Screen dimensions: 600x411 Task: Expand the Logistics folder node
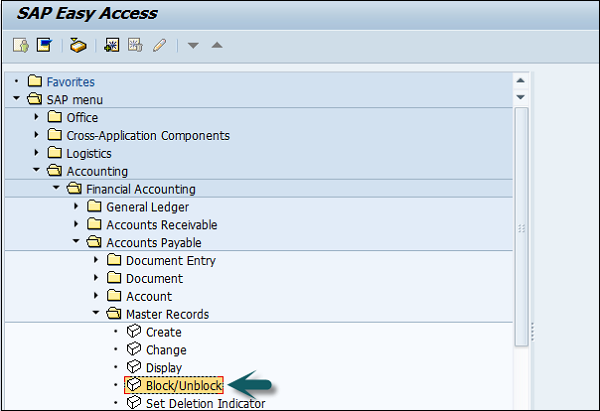[x=37, y=153]
